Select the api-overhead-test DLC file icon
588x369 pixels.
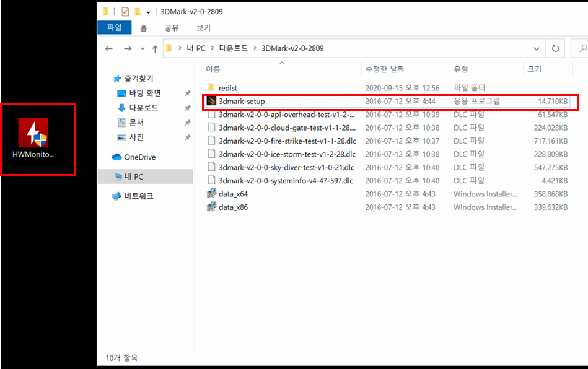211,115
